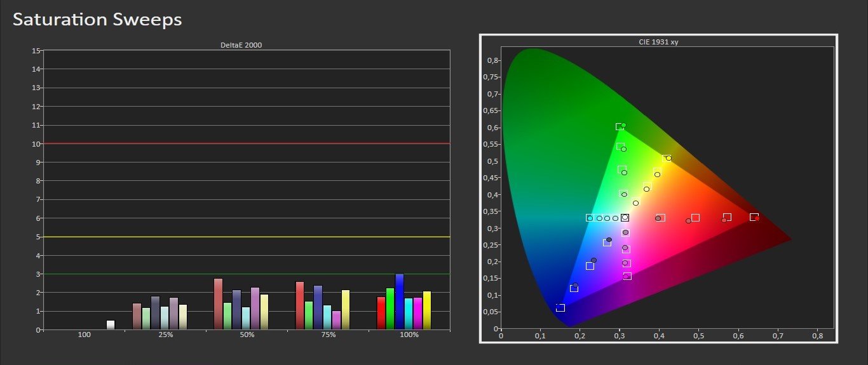The height and width of the screenshot is (365, 868).
Task: Click the Saturation Sweeps heading
Action: [x=97, y=20]
